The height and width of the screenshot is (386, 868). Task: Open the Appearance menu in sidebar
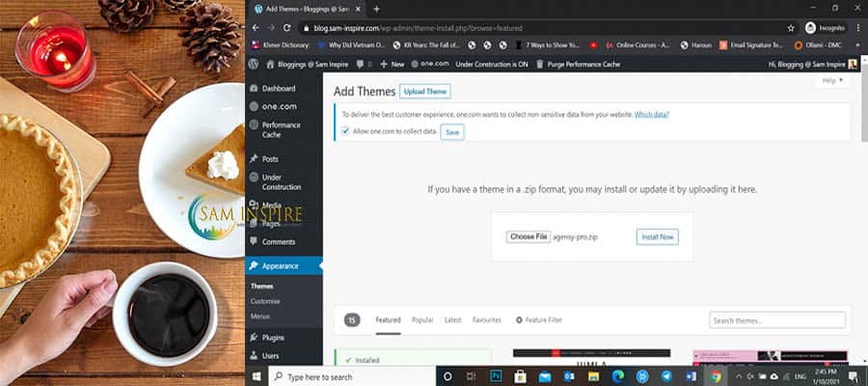tap(284, 265)
